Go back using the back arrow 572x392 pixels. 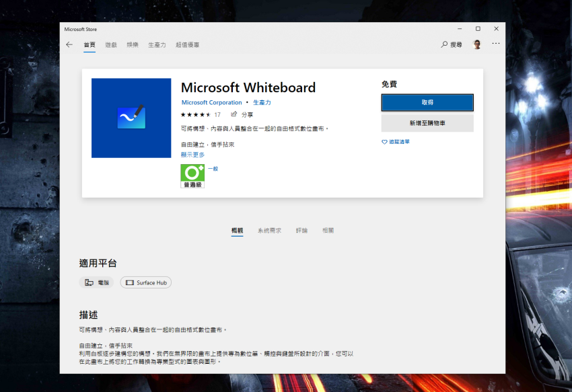point(69,45)
